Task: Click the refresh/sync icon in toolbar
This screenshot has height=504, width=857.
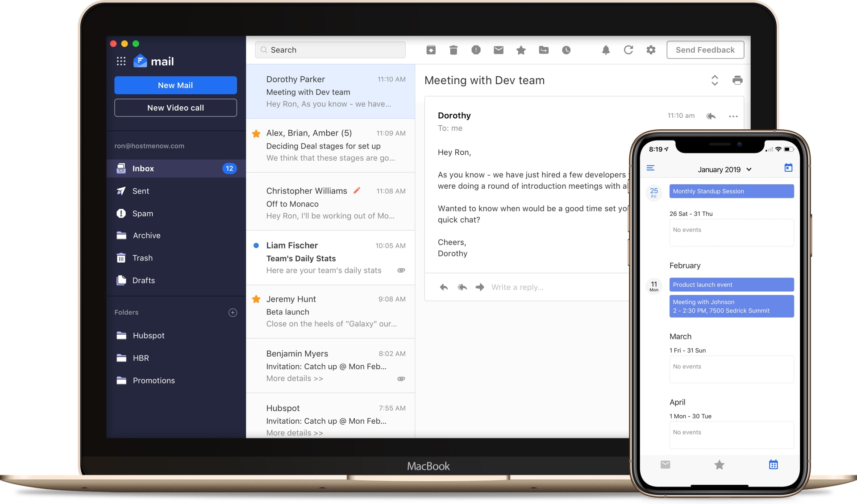Action: [x=628, y=50]
